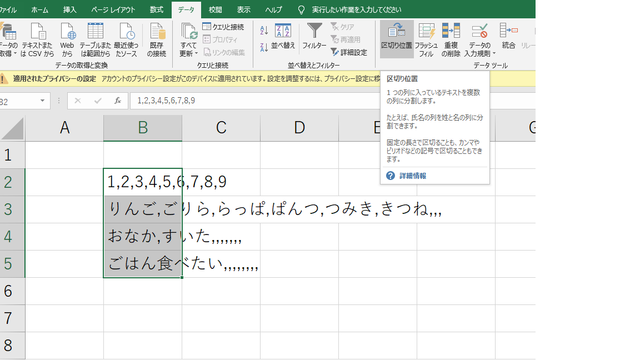Toggle the Filter (フィルター) funnel button
The height and width of the screenshot is (360, 640).
point(314,36)
